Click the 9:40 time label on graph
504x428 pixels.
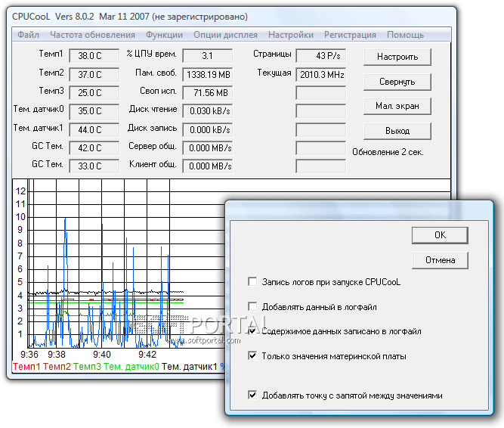tap(102, 355)
